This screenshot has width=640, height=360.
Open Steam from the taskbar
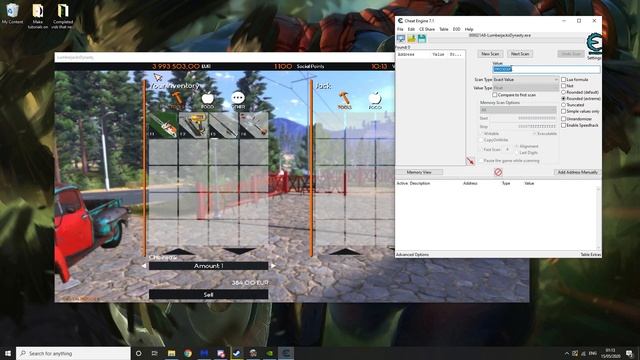click(237, 353)
